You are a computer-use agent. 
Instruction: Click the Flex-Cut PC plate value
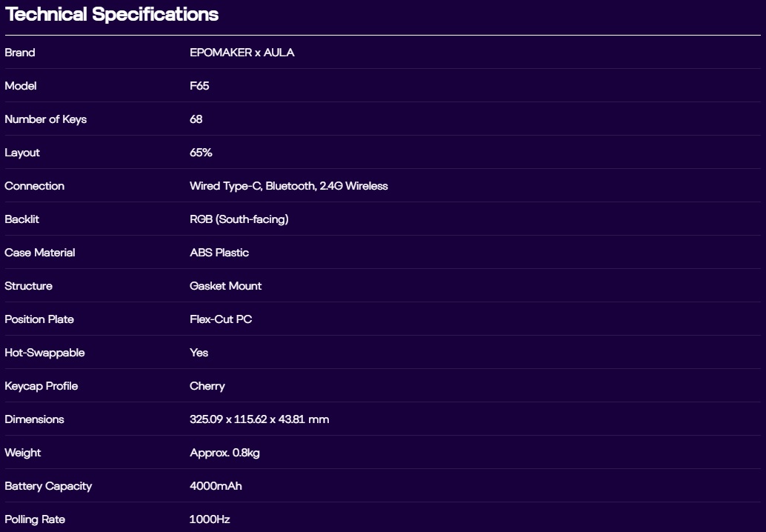pyautogui.click(x=221, y=319)
